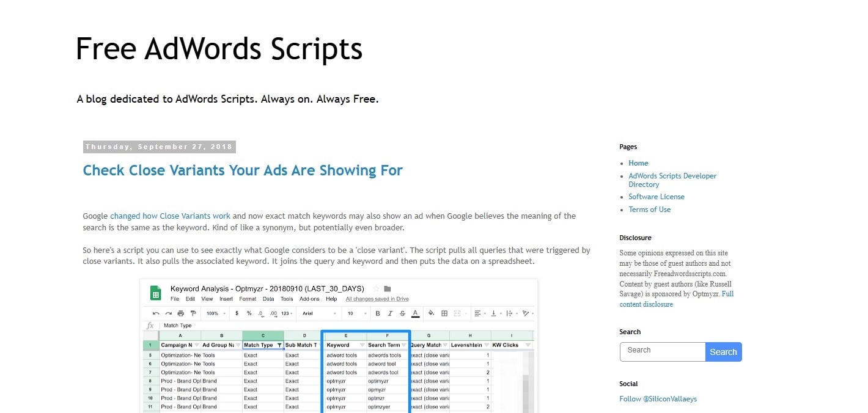The width and height of the screenshot is (868, 413).
Task: Select column H header in the spreadsheet
Action: pos(470,335)
